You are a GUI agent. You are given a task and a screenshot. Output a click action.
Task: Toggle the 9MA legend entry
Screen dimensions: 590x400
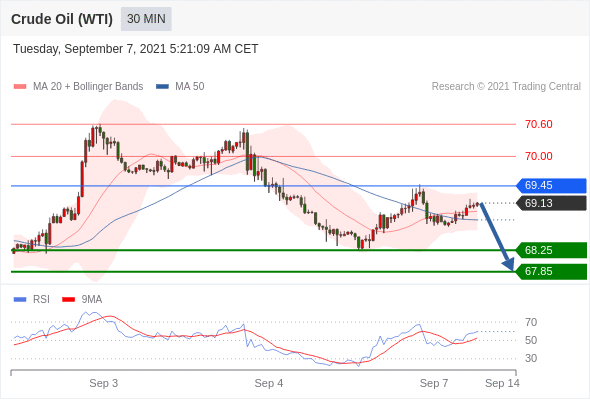82,299
